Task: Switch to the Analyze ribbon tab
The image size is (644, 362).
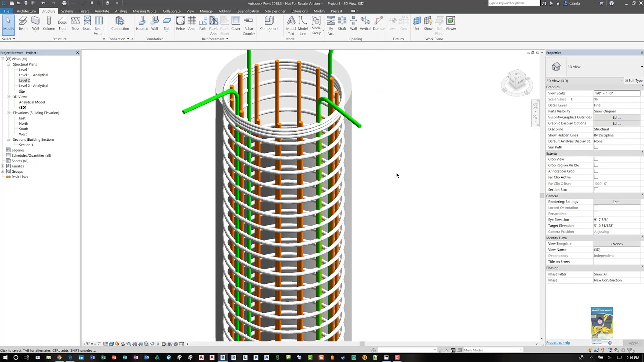Action: click(x=121, y=11)
